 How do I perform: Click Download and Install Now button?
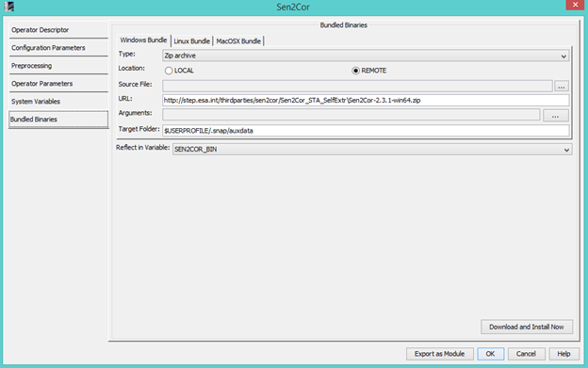pyautogui.click(x=527, y=327)
